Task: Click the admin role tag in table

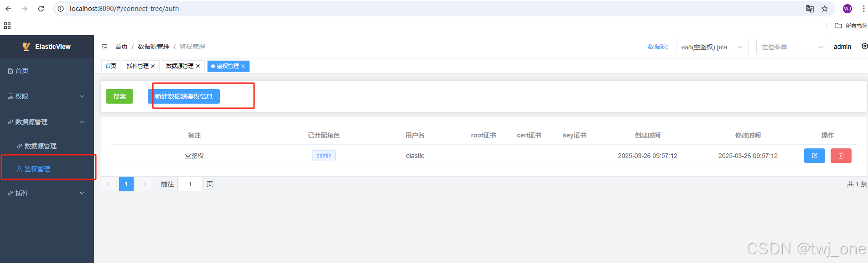Action: pos(324,156)
